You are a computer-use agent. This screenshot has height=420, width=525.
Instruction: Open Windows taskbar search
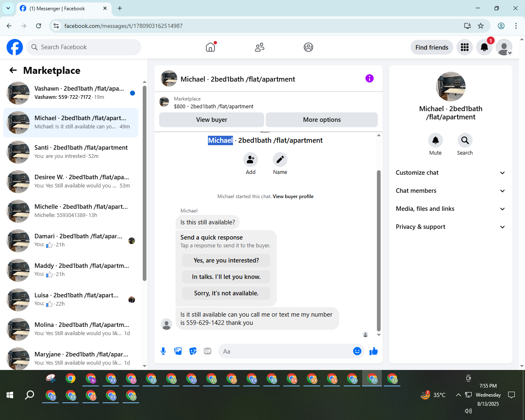(30, 395)
